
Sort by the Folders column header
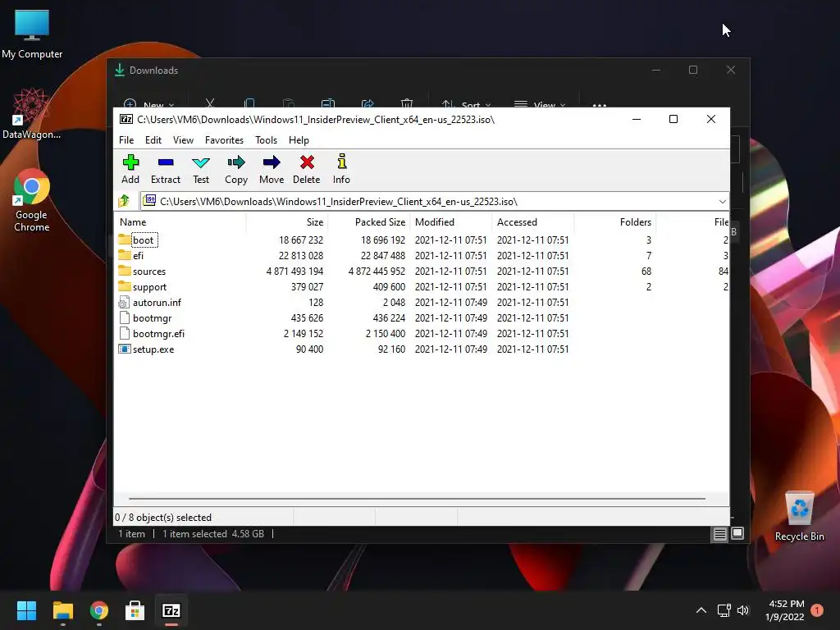(615, 221)
